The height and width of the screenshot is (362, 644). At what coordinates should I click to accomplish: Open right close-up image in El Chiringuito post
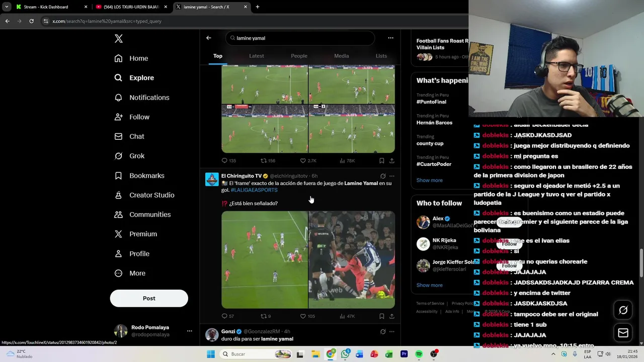click(x=352, y=259)
